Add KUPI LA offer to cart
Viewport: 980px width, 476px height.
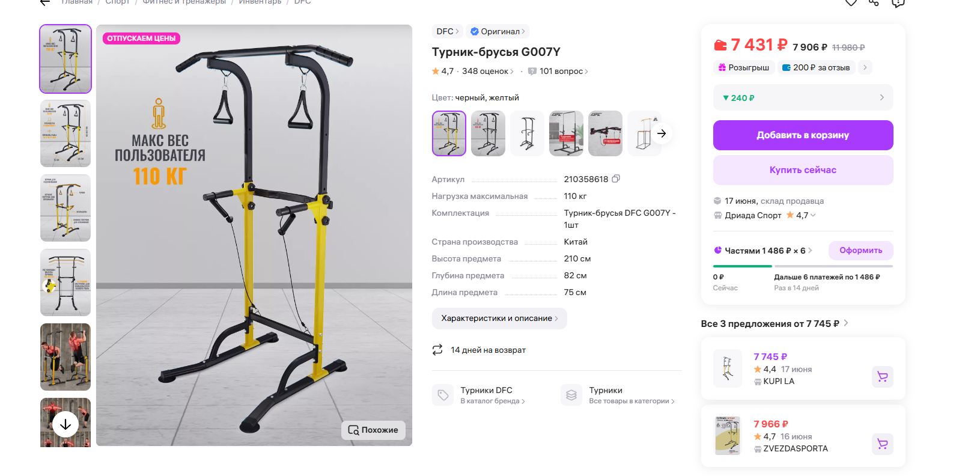tap(882, 377)
